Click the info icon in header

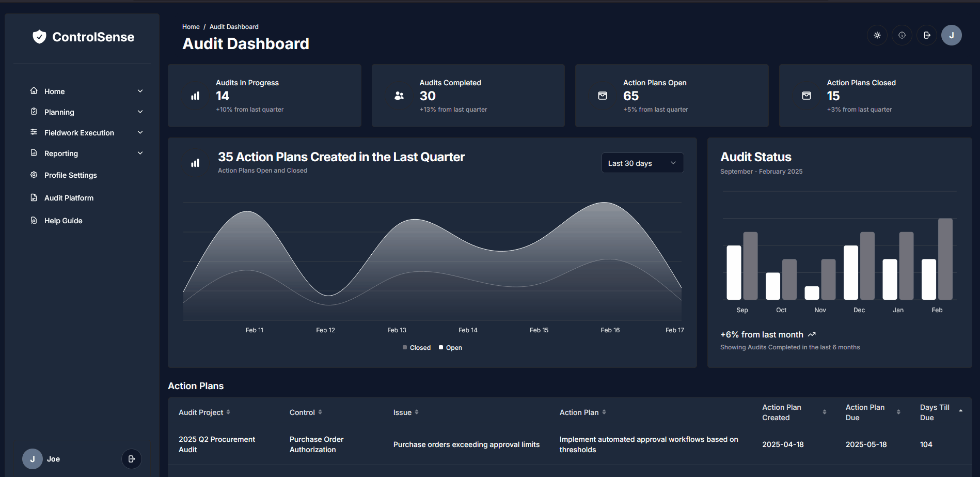tap(902, 35)
